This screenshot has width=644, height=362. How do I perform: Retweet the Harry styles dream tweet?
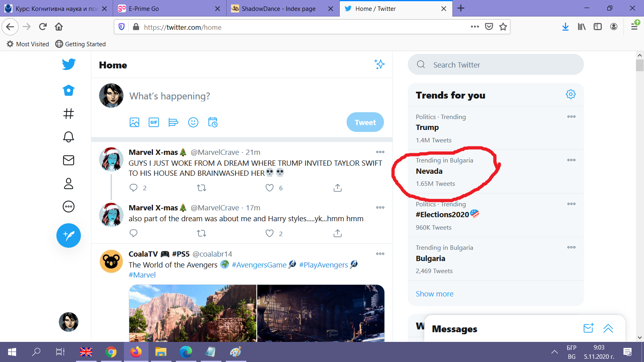201,233
